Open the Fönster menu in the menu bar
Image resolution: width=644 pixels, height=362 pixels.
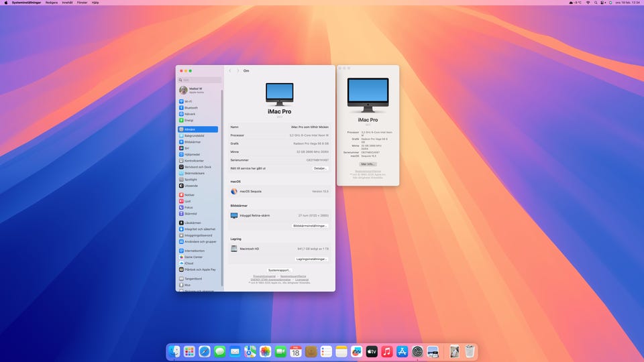click(83, 3)
